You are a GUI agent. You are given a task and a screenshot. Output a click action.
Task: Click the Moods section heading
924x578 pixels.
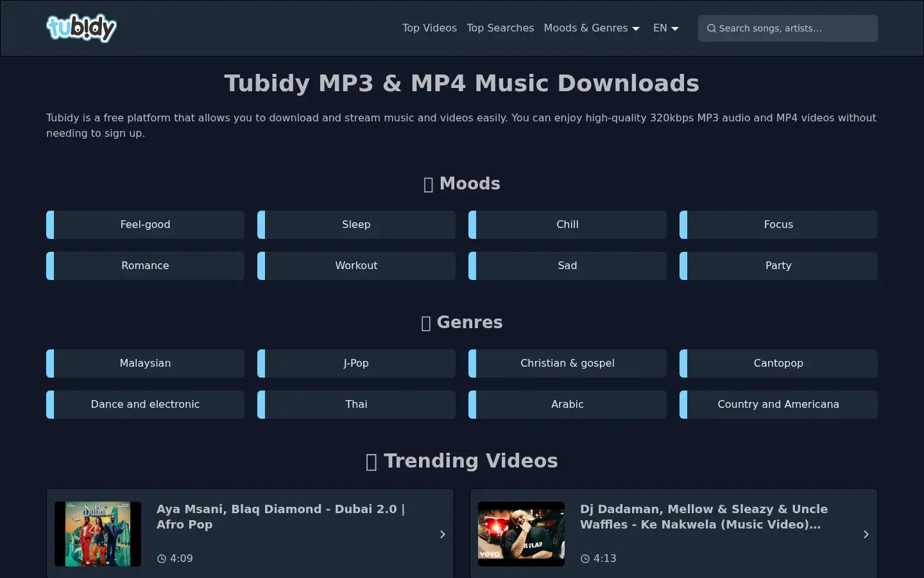(462, 184)
